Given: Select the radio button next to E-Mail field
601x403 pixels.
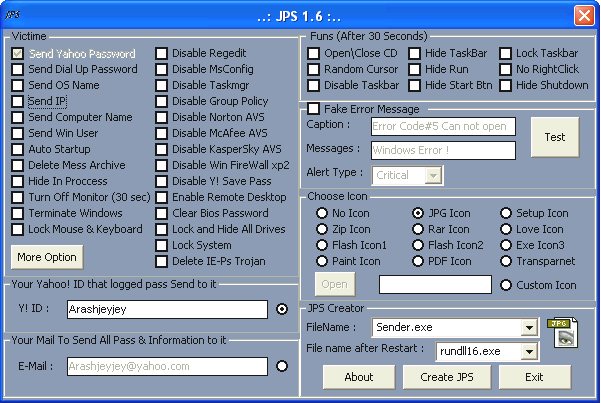Looking at the screenshot, I should [x=282, y=366].
